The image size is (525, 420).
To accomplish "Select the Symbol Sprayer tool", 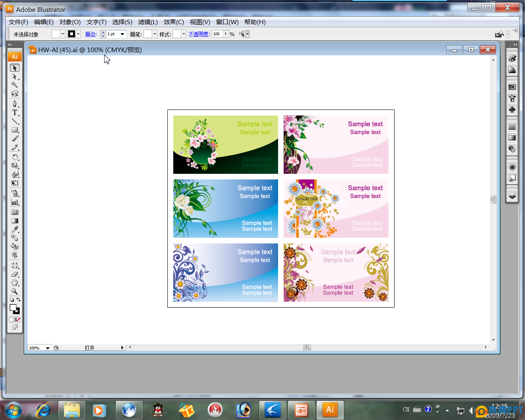I will (x=15, y=193).
